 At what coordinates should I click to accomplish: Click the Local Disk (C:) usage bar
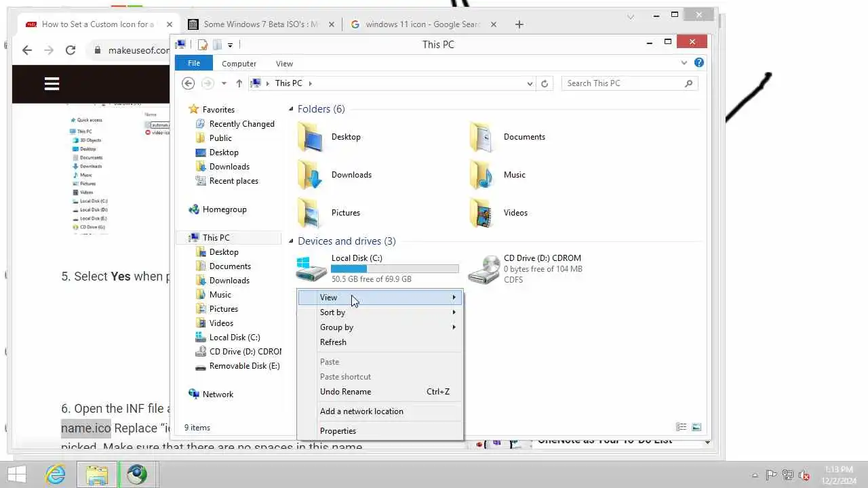coord(395,269)
